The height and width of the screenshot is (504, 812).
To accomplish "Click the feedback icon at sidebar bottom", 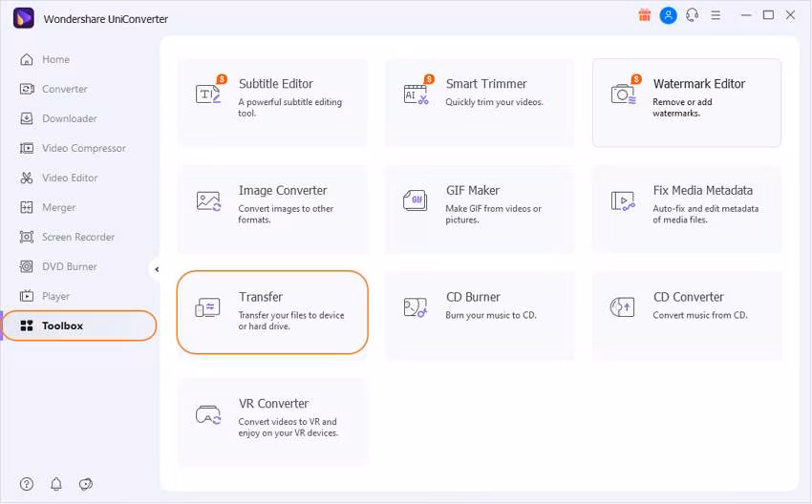I will 86,484.
